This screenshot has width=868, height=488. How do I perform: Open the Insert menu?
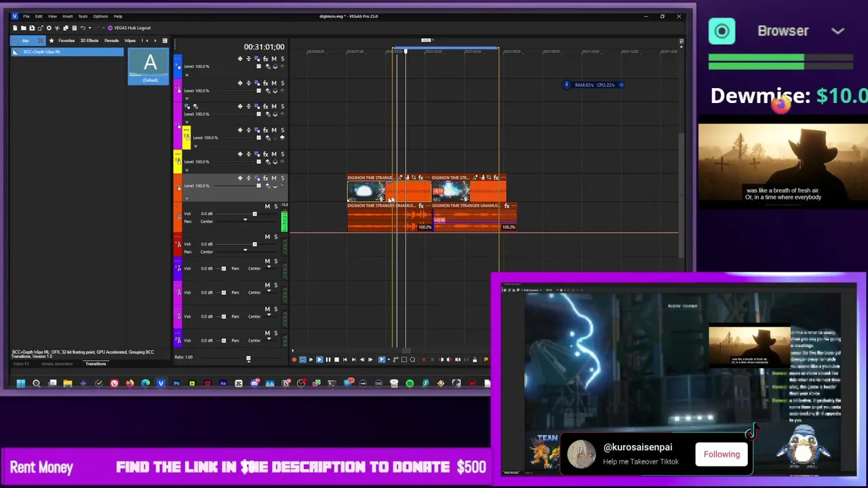pos(67,16)
